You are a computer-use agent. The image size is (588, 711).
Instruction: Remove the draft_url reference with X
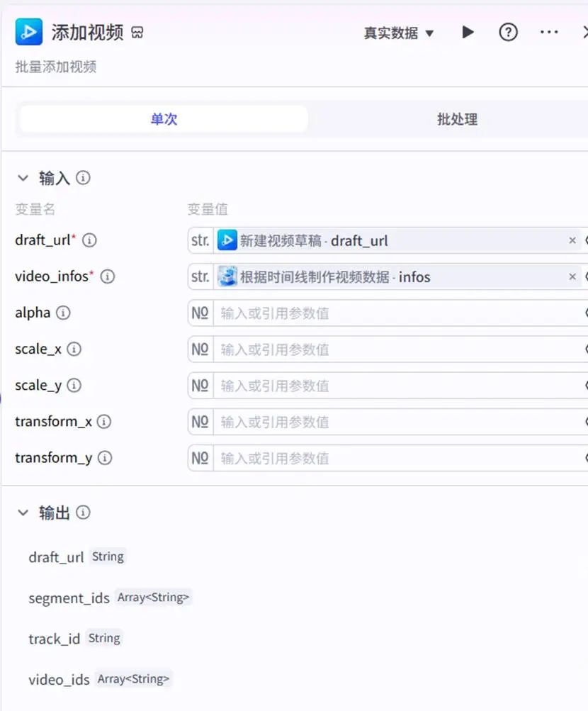[x=572, y=240]
